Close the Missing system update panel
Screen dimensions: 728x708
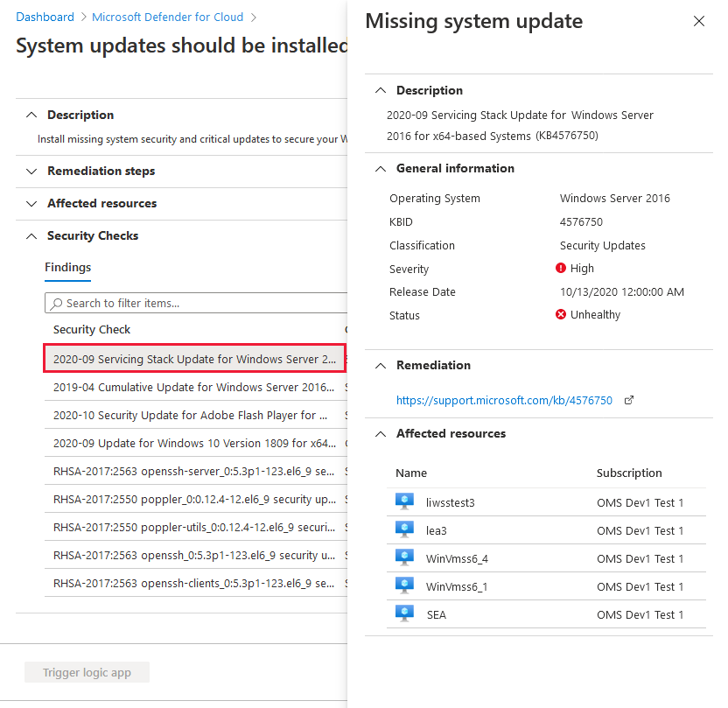[699, 21]
